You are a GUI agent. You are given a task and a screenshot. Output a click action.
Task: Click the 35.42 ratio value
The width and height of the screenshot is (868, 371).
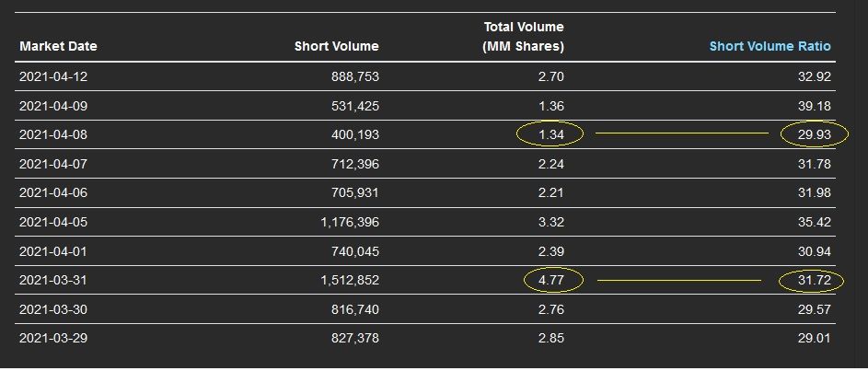[815, 222]
